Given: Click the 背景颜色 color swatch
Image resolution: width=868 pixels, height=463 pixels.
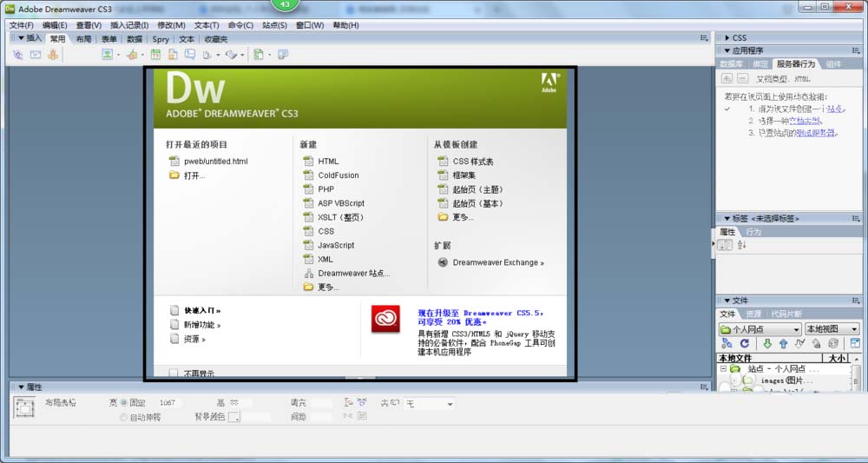Looking at the screenshot, I should 233,418.
